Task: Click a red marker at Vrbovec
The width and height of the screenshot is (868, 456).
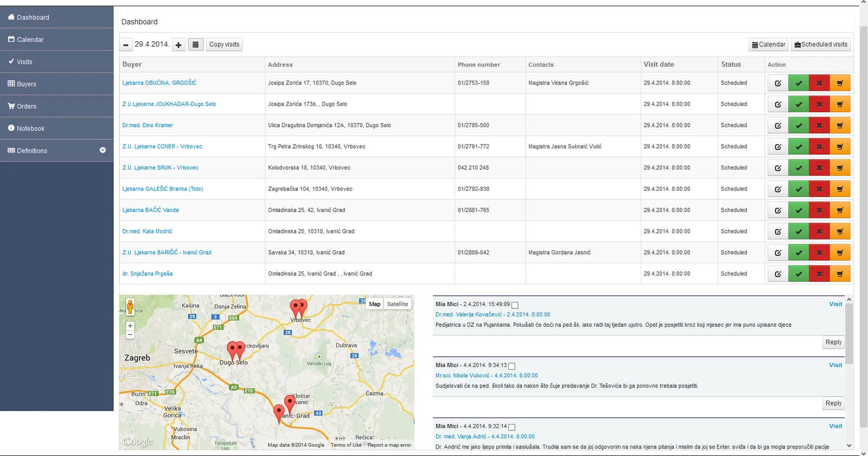Action: 296,307
